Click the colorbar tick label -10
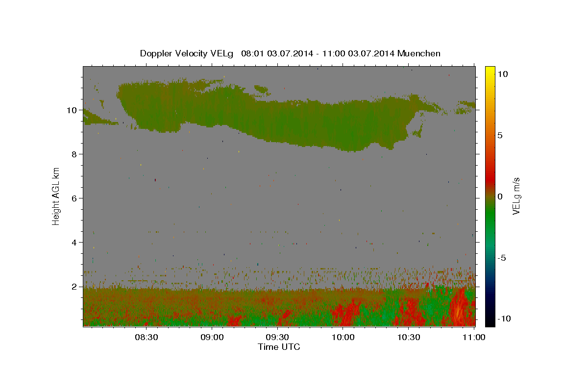 click(x=505, y=318)
